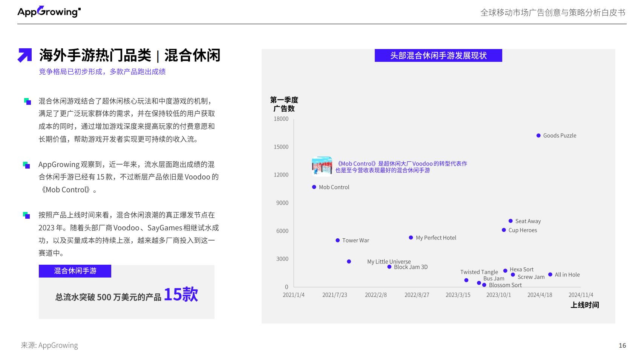Select the Mob Control data point
This screenshot has height=362, width=644.
point(314,187)
